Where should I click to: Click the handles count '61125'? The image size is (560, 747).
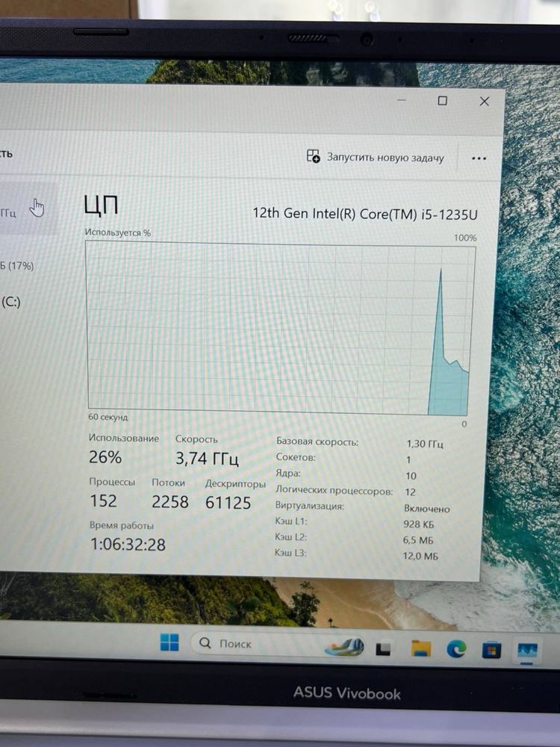228,503
